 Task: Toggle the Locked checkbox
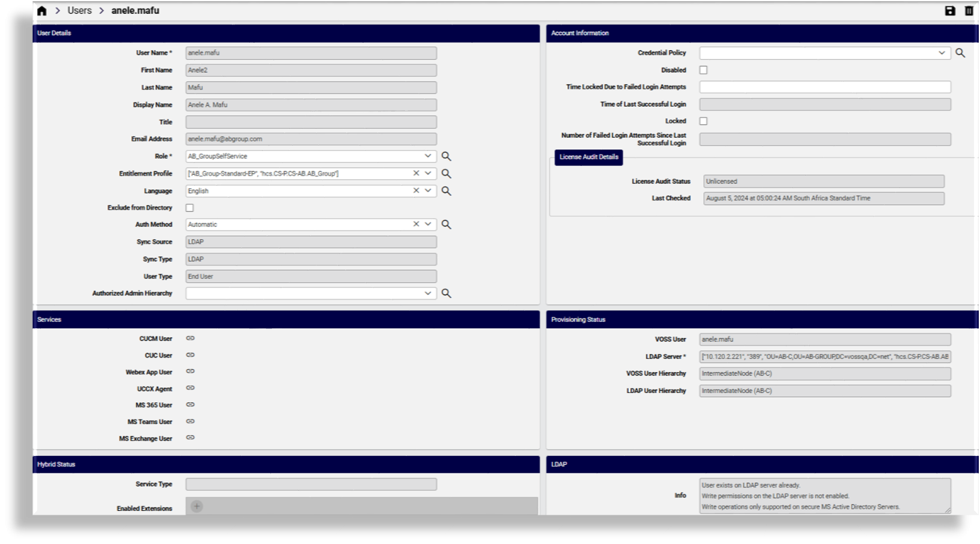tap(703, 121)
